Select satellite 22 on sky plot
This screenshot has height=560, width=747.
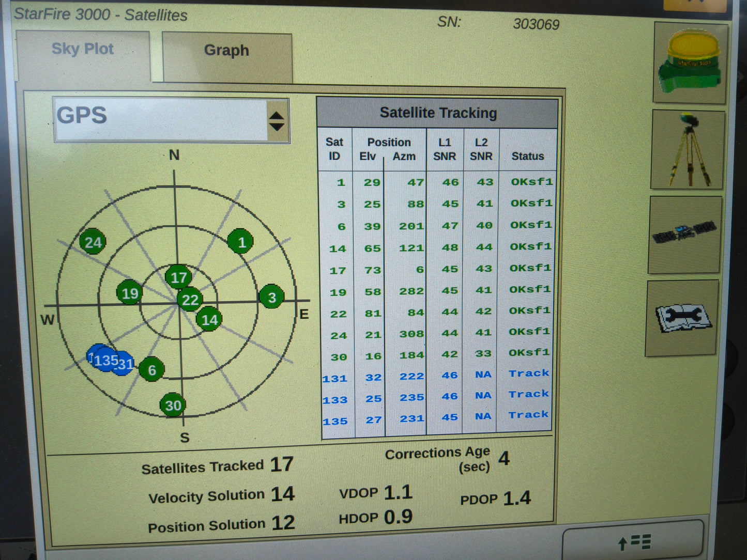(x=190, y=300)
